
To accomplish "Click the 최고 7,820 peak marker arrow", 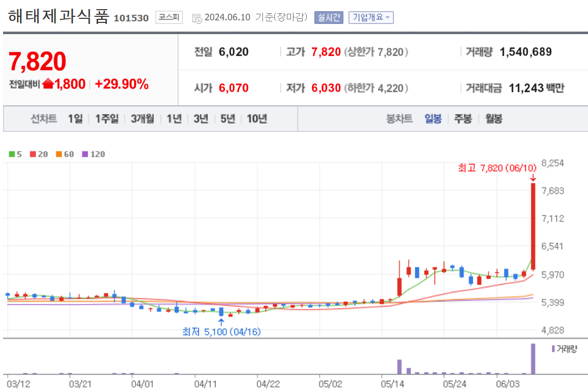I will (x=533, y=178).
